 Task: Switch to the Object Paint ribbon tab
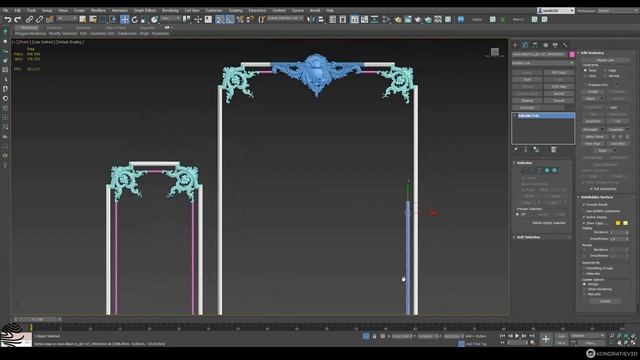point(116,28)
